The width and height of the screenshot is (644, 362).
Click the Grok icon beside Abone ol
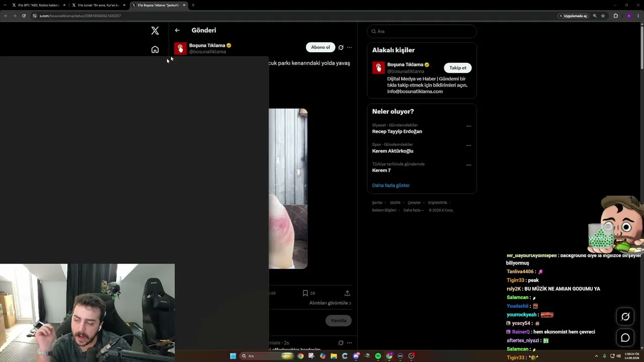[341, 47]
